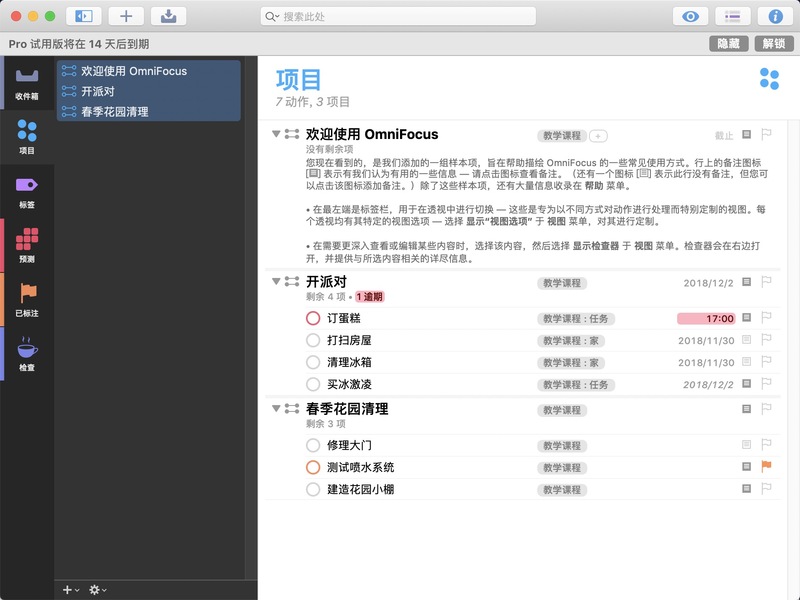Open the note icon for 开派对 project
This screenshot has width=800, height=600.
click(x=746, y=282)
